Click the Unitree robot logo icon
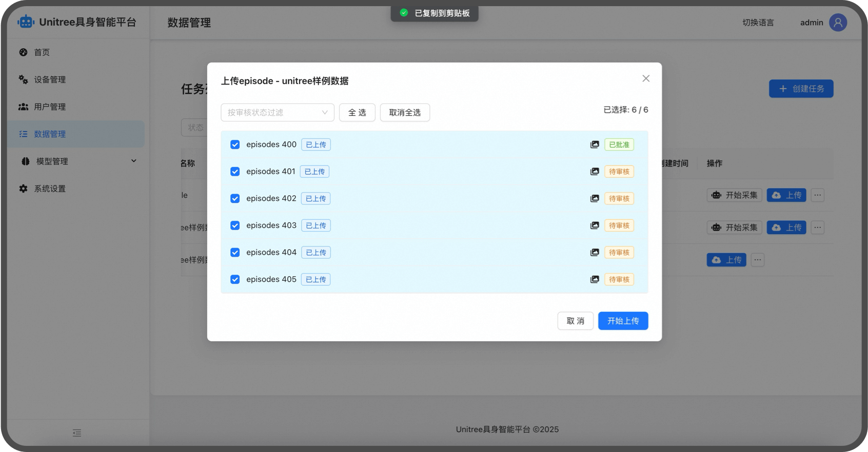This screenshot has height=452, width=868. tap(26, 22)
